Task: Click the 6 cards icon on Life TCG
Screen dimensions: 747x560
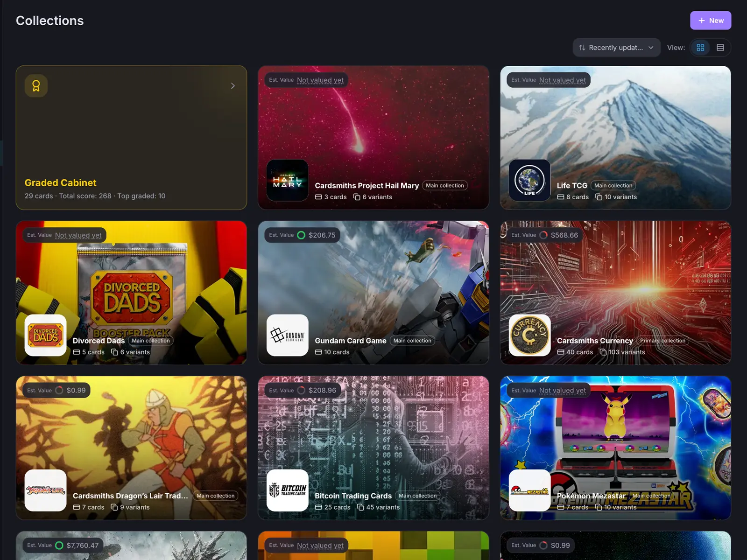Action: pos(561,197)
